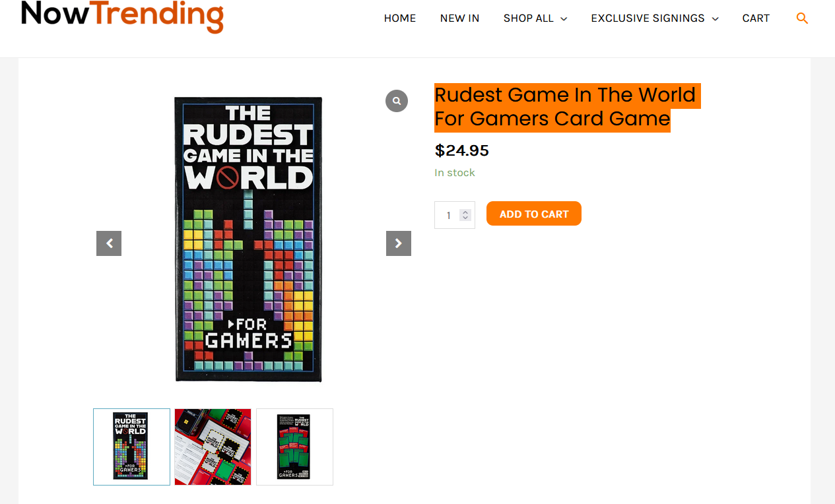This screenshot has width=835, height=504.
Task: Open the product image zoom magnifier
Action: click(x=397, y=101)
